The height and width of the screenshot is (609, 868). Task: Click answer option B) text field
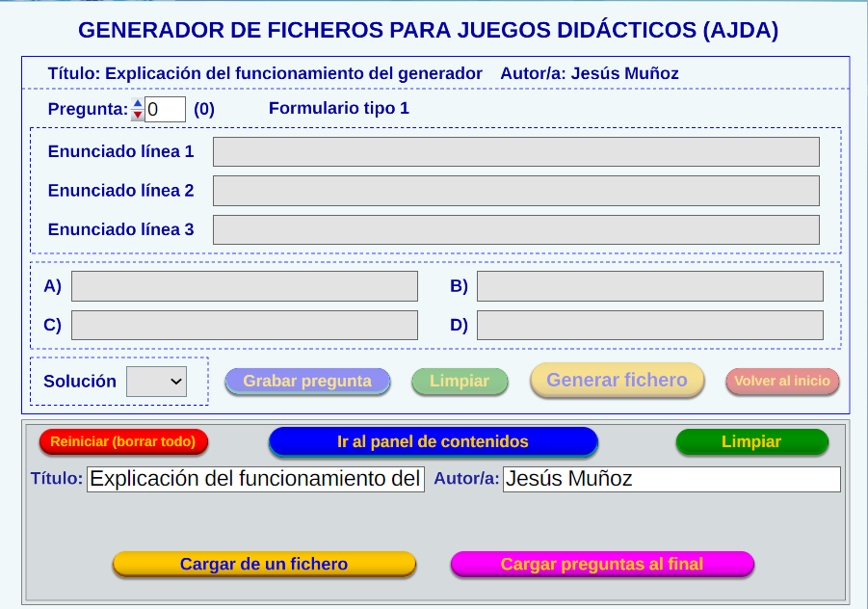(649, 286)
